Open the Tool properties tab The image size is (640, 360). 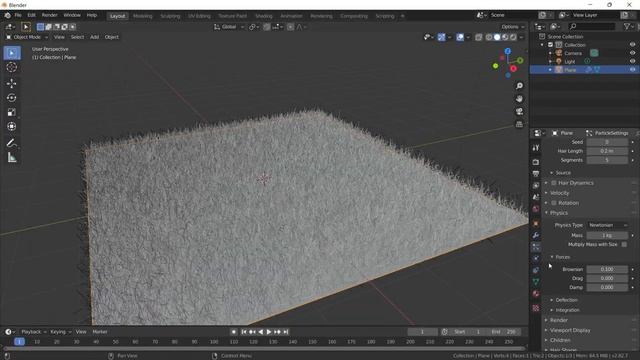click(x=536, y=148)
